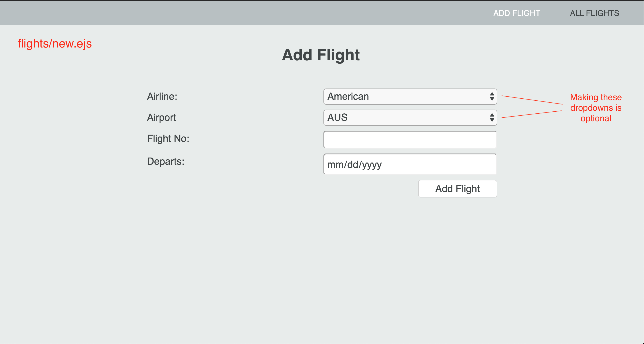Open the ADD FLIGHT nav link

coord(517,13)
